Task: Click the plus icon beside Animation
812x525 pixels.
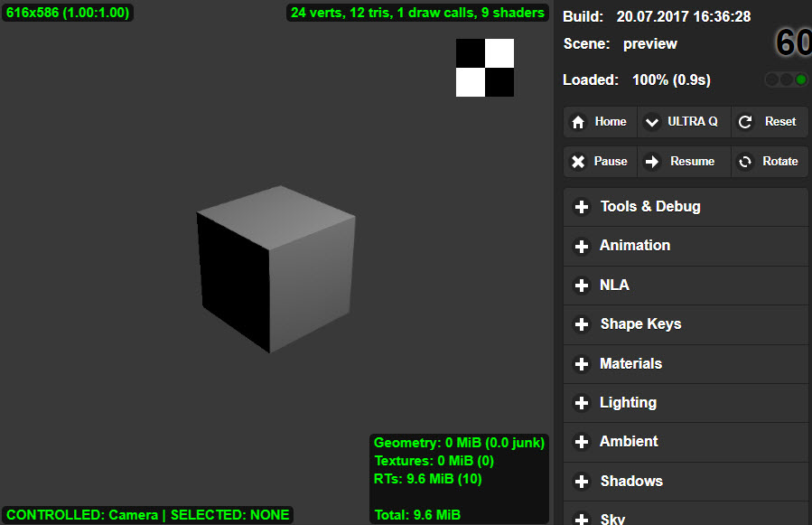Action: 582,246
